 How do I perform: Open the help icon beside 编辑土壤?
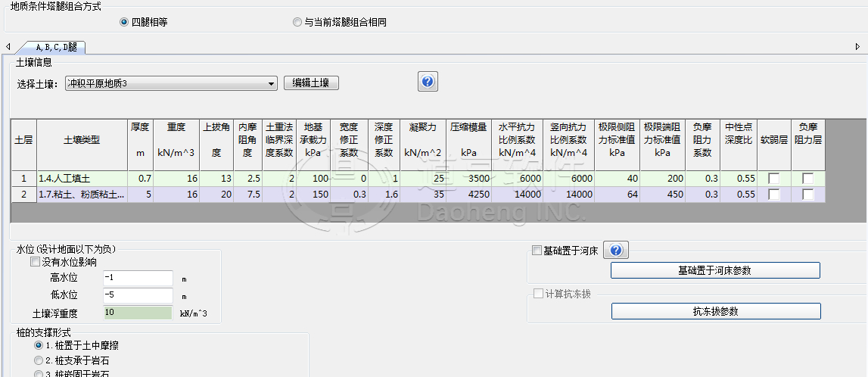coord(428,82)
